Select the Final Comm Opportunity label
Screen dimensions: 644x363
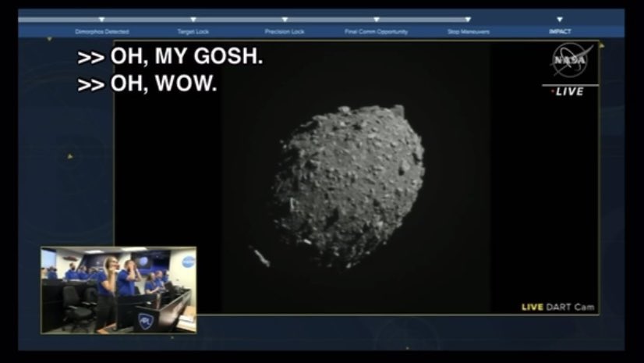point(376,32)
